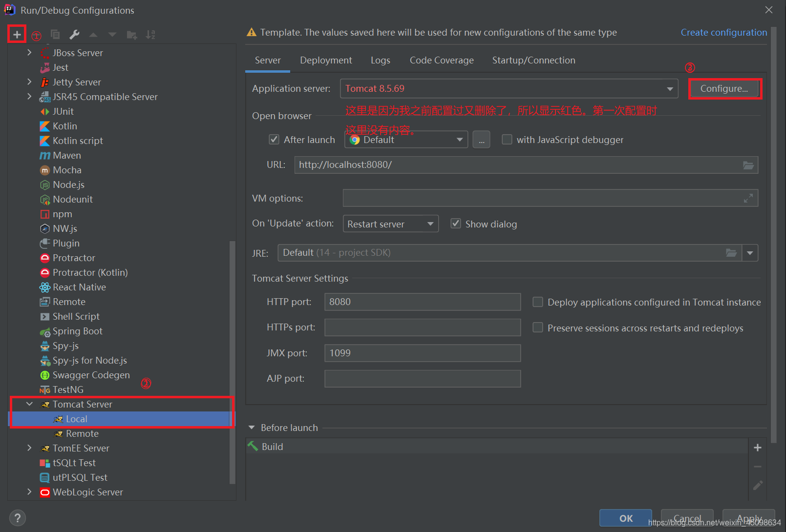Enable with JavaScript debugger checkbox

(x=507, y=140)
